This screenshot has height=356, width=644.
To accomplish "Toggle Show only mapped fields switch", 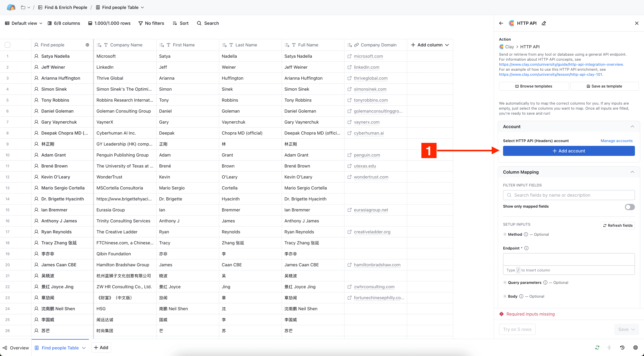I will [629, 207].
